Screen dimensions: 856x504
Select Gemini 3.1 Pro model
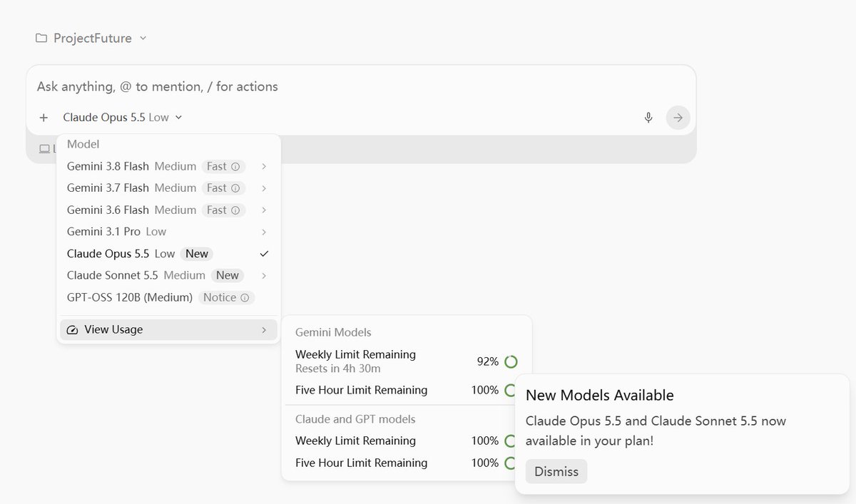point(168,232)
